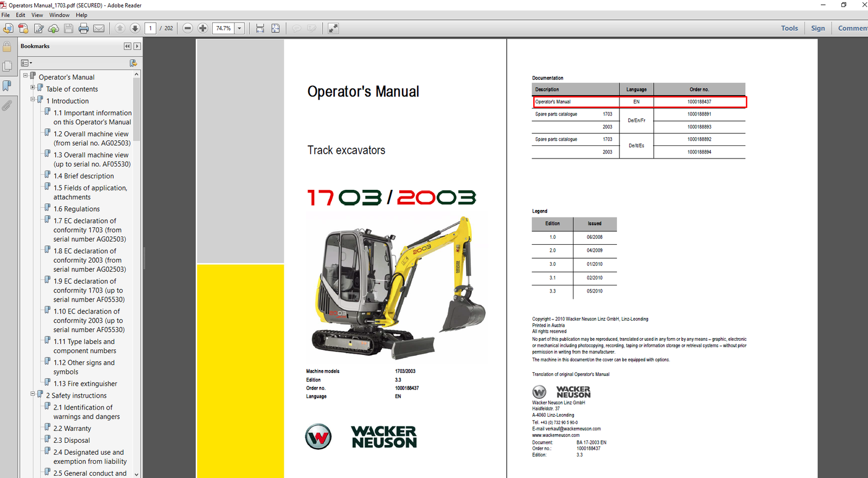Collapse the 1 Introduction bookmark branch

coord(33,99)
